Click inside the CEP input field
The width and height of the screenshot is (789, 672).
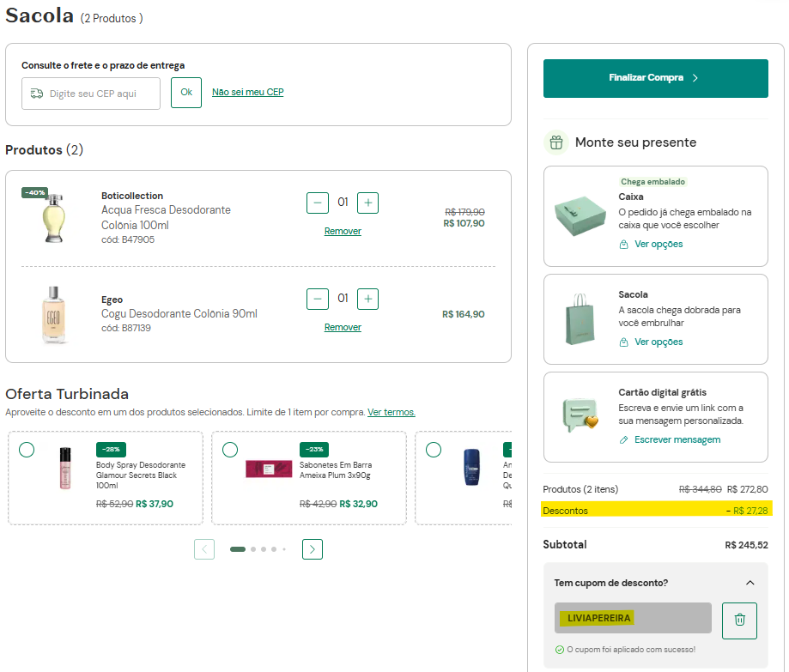(x=90, y=94)
